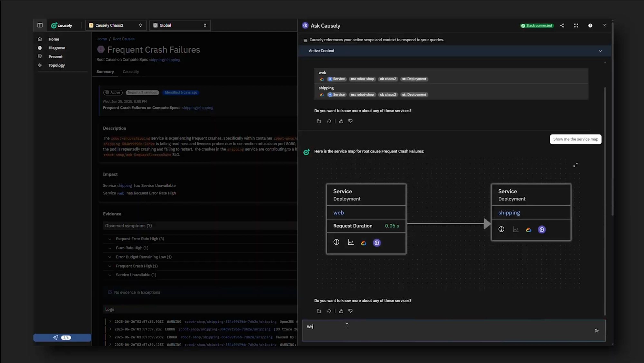
Task: Share the Ask Causely conversation
Action: pos(562,25)
